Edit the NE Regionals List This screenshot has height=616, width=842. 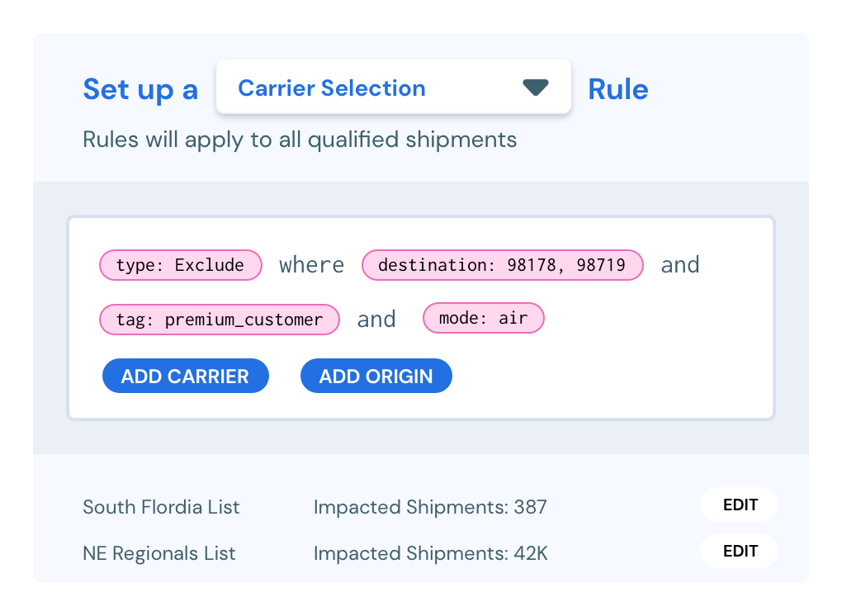(738, 551)
